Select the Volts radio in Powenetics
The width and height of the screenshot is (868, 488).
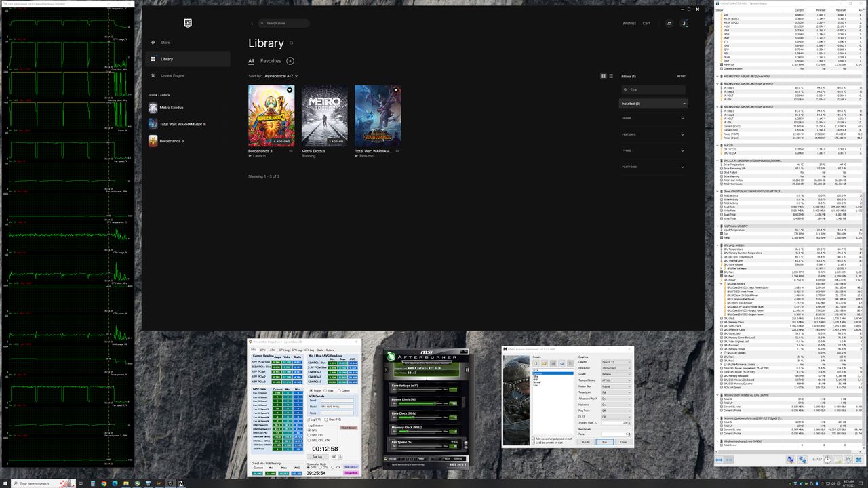tap(328, 390)
